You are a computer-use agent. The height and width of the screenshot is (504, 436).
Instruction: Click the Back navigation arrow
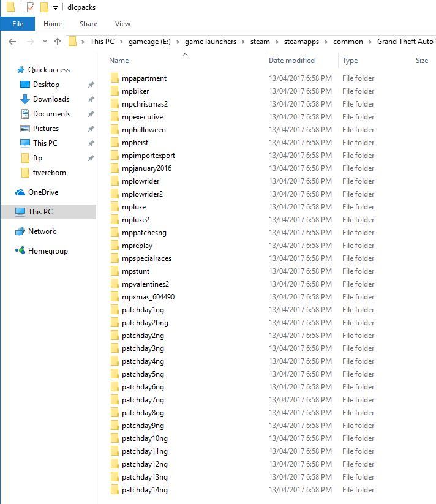pos(12,42)
